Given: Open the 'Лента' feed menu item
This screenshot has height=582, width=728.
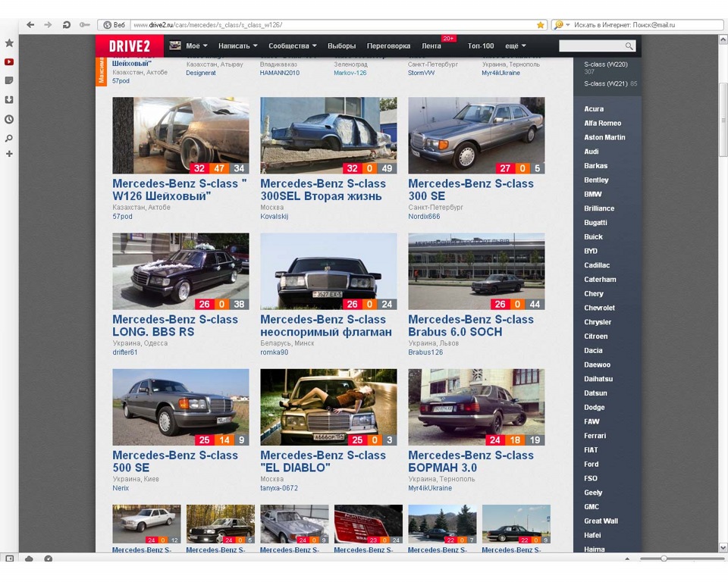Looking at the screenshot, I should pos(431,46).
